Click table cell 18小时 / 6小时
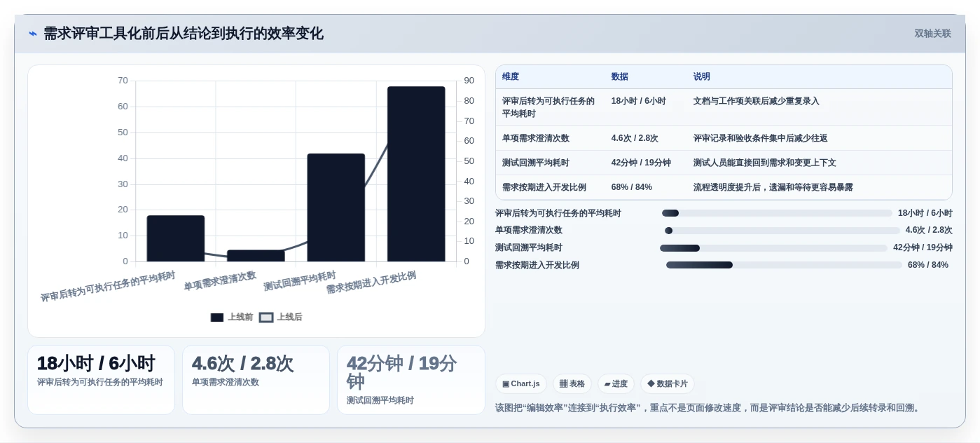This screenshot has height=443, width=980. (639, 101)
